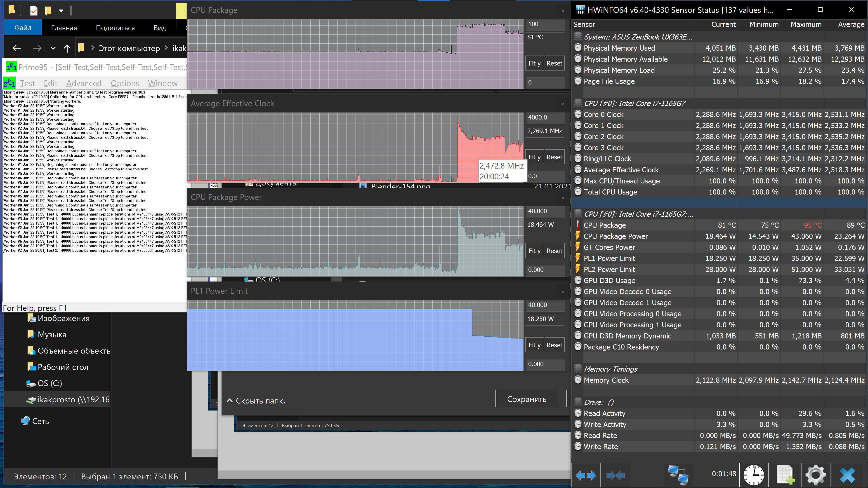Click the CPU Package Power lightning icon
Viewport: 868px width, 488px height.
tap(578, 236)
